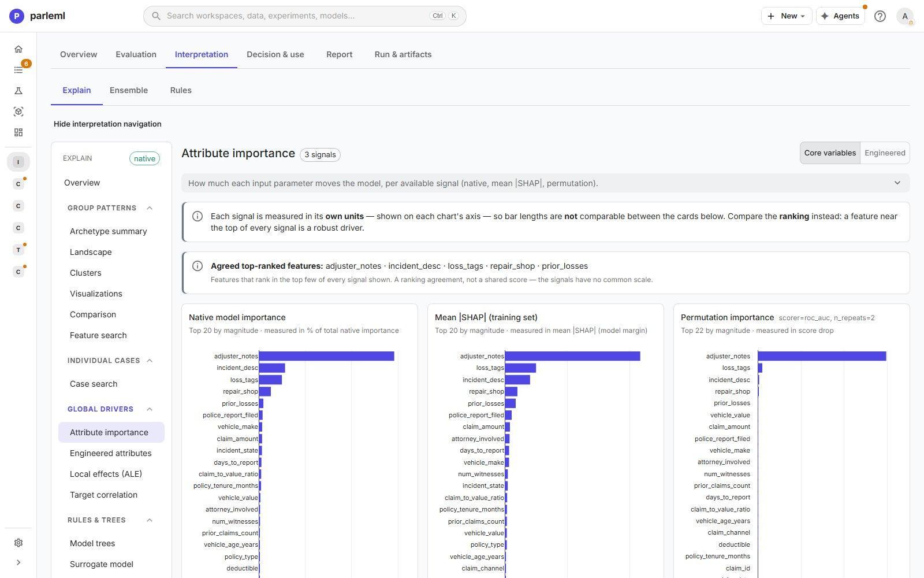This screenshot has height=578, width=924.
Task: Open the Agents button
Action: point(840,16)
